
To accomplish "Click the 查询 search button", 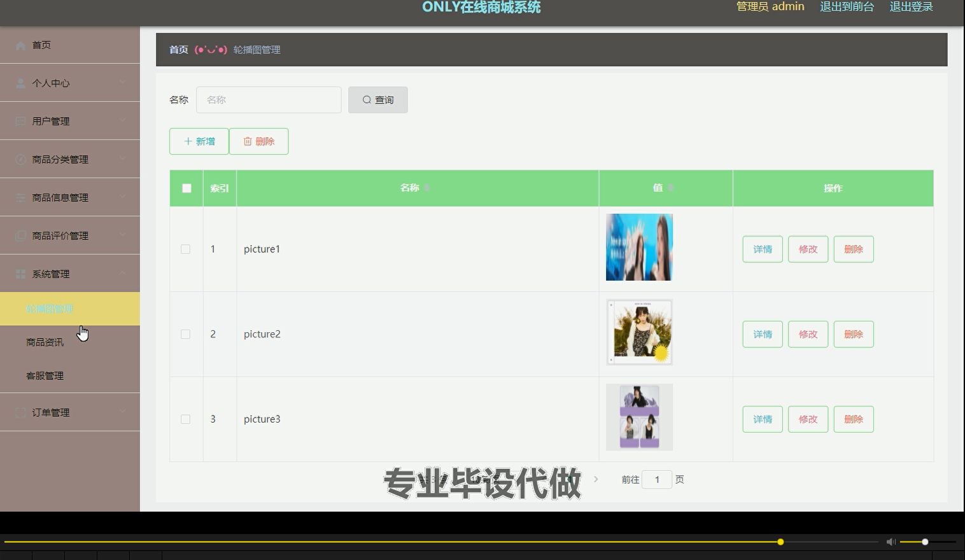I will (x=378, y=100).
